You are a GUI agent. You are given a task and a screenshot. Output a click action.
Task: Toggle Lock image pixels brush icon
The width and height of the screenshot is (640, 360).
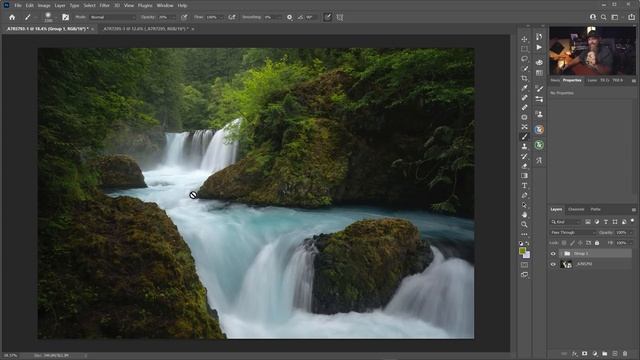pos(572,243)
